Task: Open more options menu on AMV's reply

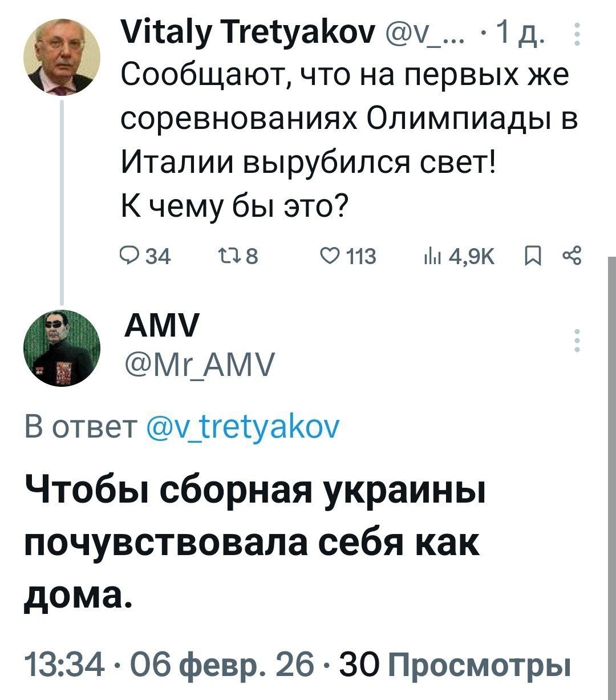Action: point(578,341)
